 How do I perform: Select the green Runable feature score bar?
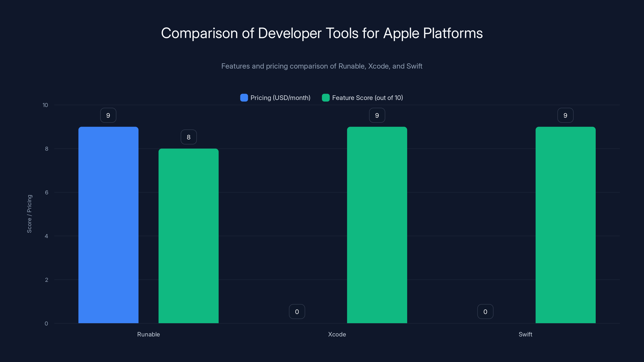tap(189, 236)
